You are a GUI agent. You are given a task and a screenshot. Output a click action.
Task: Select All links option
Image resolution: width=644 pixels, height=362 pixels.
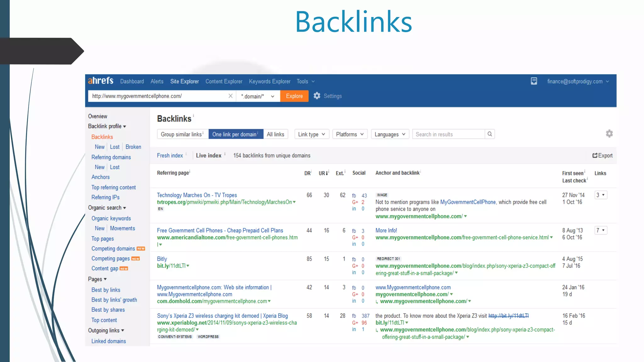click(x=275, y=134)
